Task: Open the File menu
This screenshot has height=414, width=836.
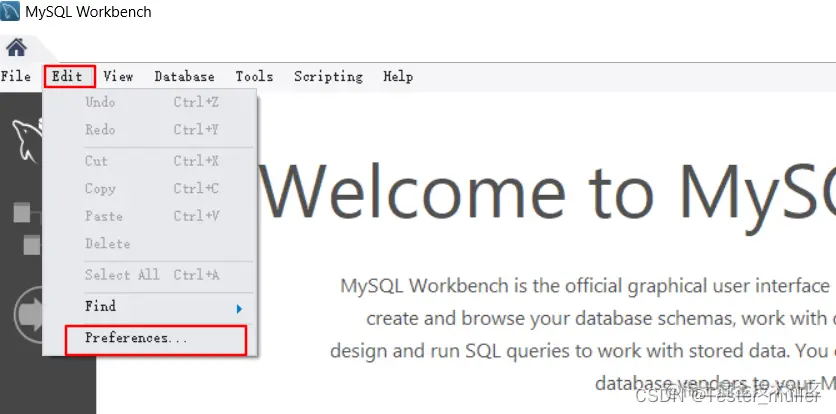Action: point(15,77)
